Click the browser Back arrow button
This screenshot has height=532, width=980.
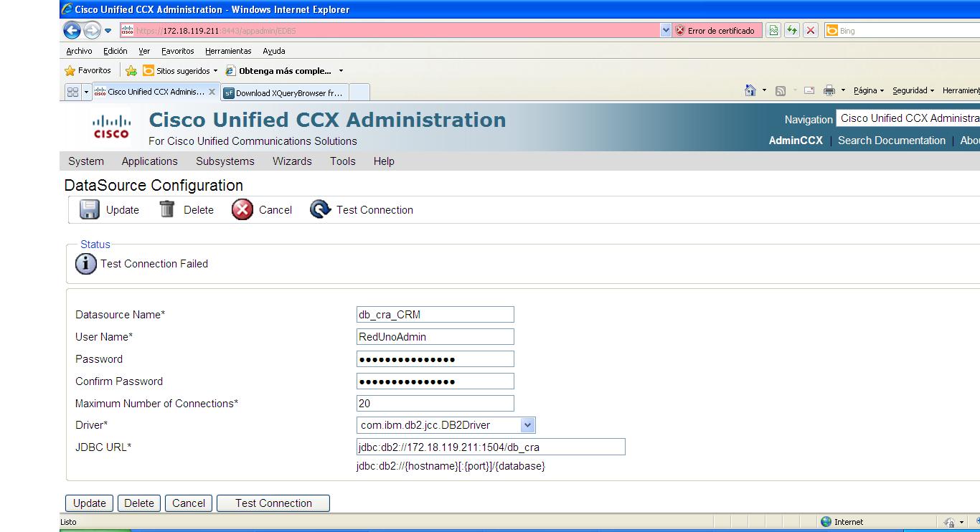tap(72, 30)
